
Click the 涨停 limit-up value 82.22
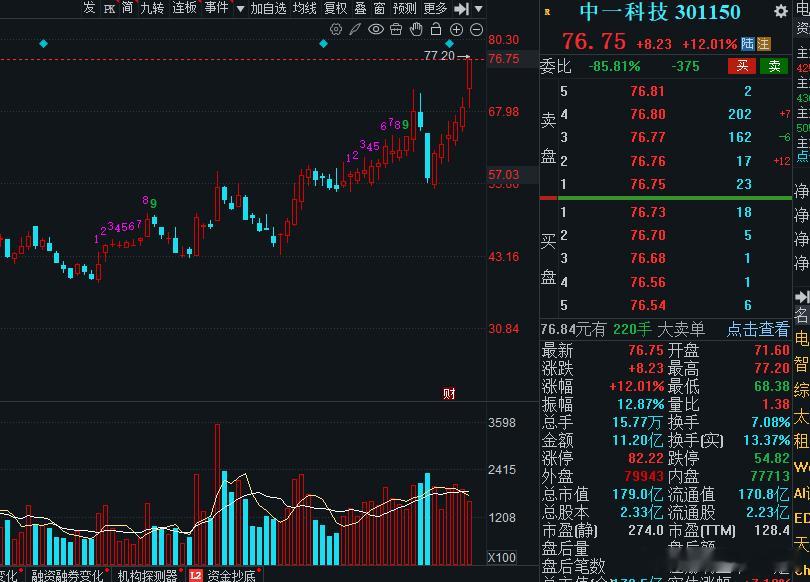coord(646,458)
